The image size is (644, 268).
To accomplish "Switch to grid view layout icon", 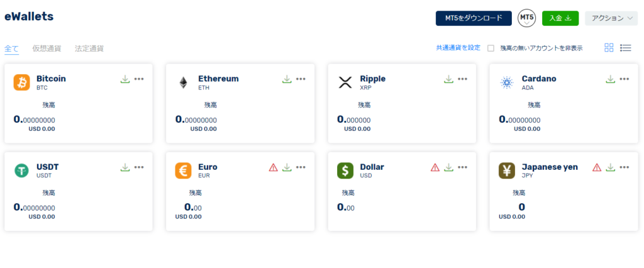I will [x=609, y=48].
